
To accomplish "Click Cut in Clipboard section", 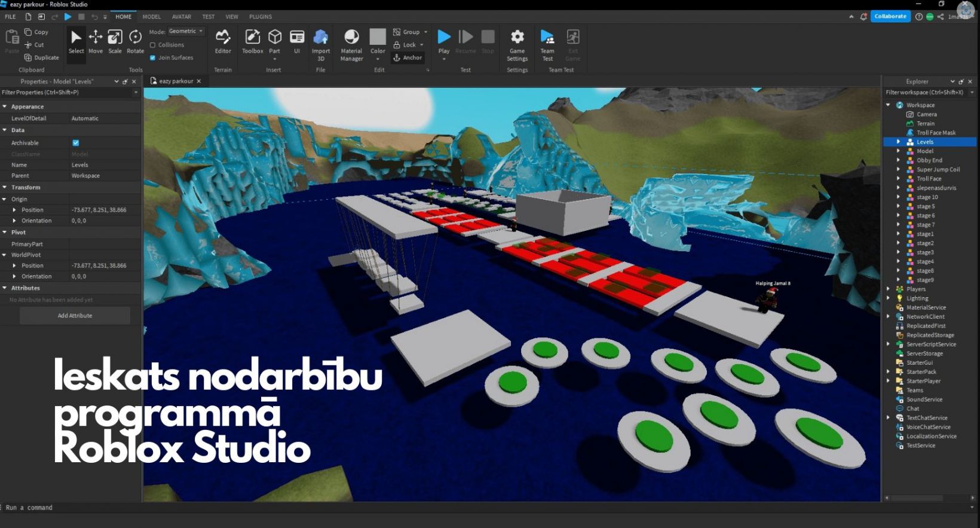I will 35,45.
